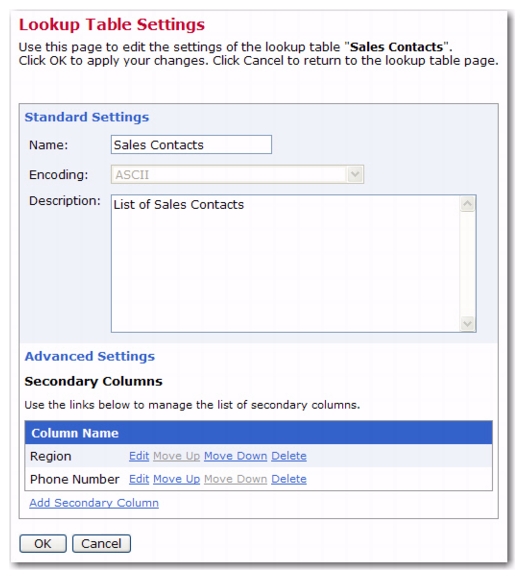
Task: Delete the Phone Number column
Action: pos(289,479)
